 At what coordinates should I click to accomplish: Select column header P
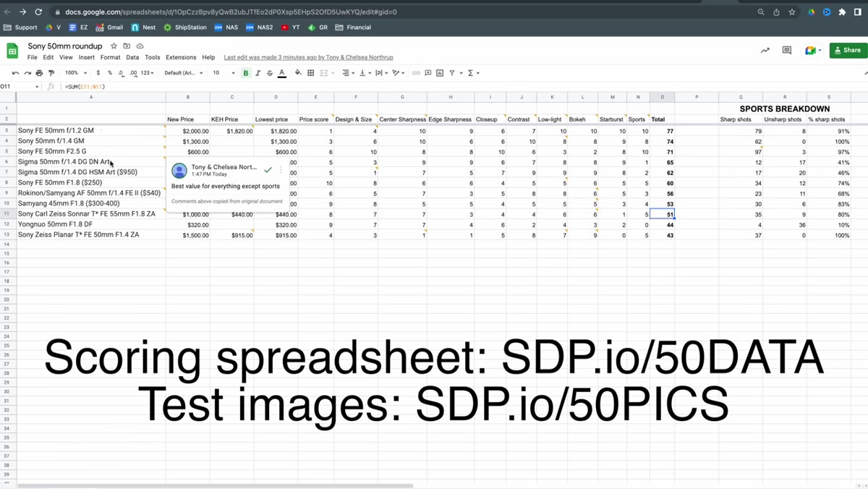tap(697, 97)
